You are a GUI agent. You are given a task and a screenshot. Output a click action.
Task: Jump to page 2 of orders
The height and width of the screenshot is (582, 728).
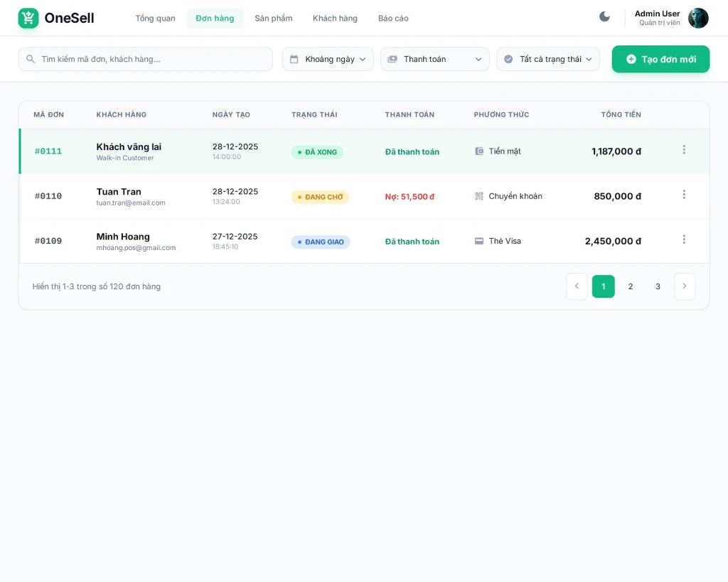pos(631,286)
